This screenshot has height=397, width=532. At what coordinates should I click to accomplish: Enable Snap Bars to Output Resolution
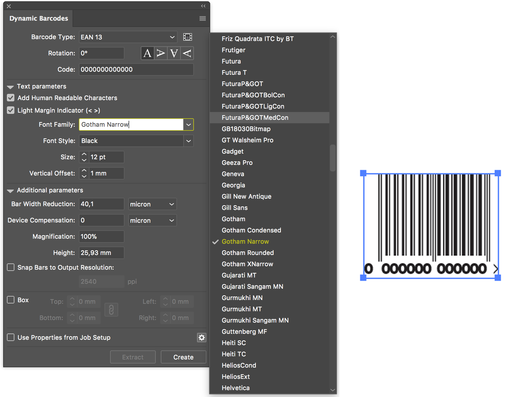pos(10,267)
